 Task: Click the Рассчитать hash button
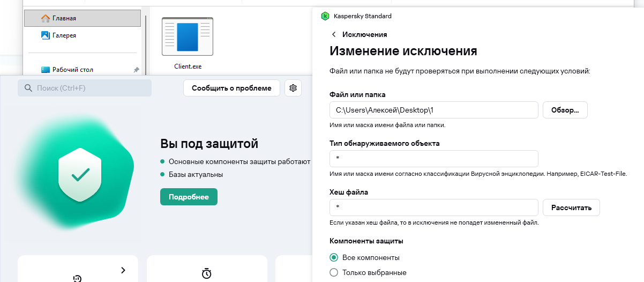572,207
